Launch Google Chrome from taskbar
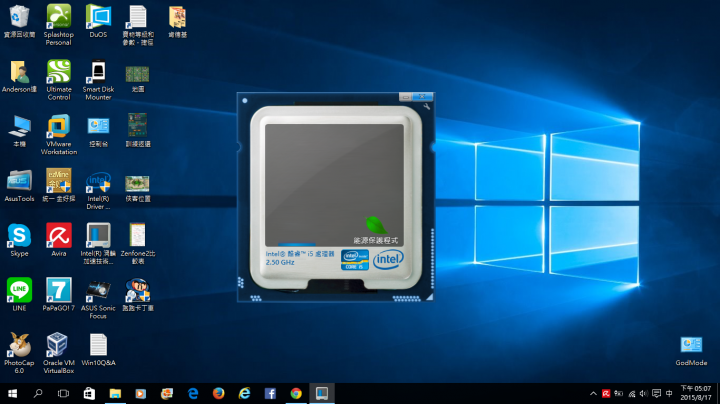Viewport: 720px width, 404px height. click(296, 393)
